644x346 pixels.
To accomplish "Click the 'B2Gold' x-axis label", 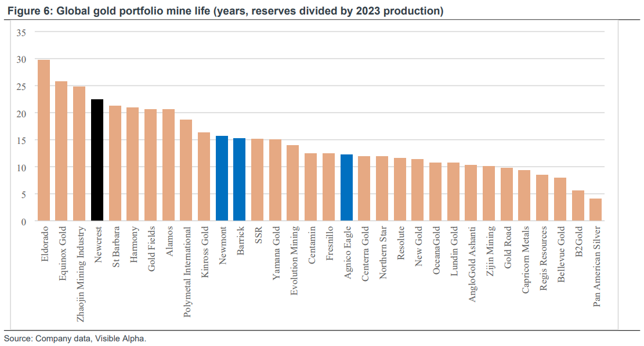I will 580,242.
